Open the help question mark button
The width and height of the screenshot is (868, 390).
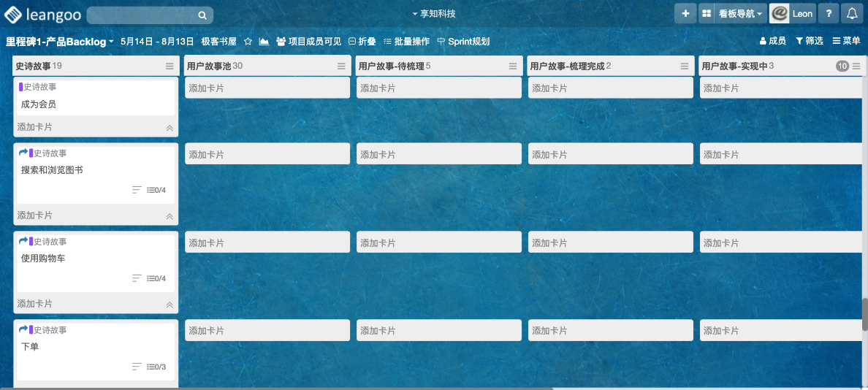tap(828, 14)
